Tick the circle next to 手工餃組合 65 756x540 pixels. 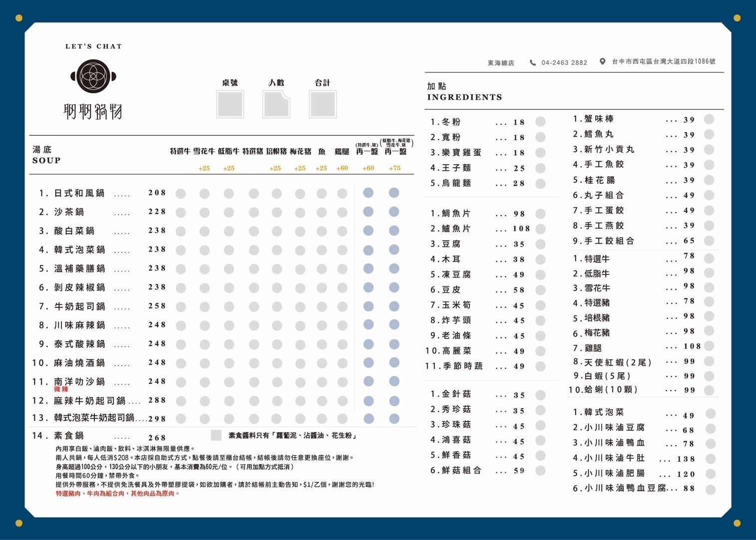[x=709, y=241]
